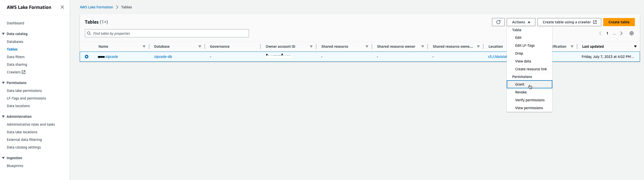Screen dimensions: 644x180
Task: Sort by Shared resource column arrow
Action: tap(367, 46)
